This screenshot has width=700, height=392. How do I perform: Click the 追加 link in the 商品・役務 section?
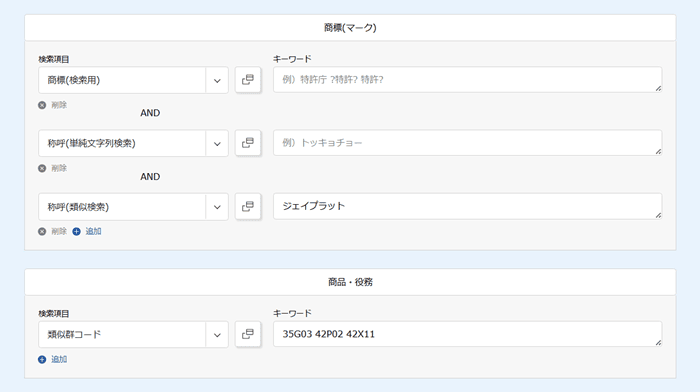[53, 359]
